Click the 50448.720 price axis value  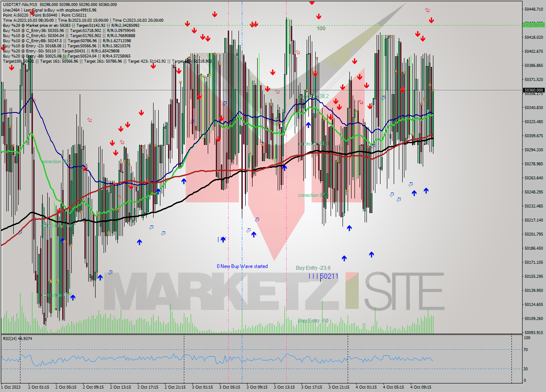534,9
